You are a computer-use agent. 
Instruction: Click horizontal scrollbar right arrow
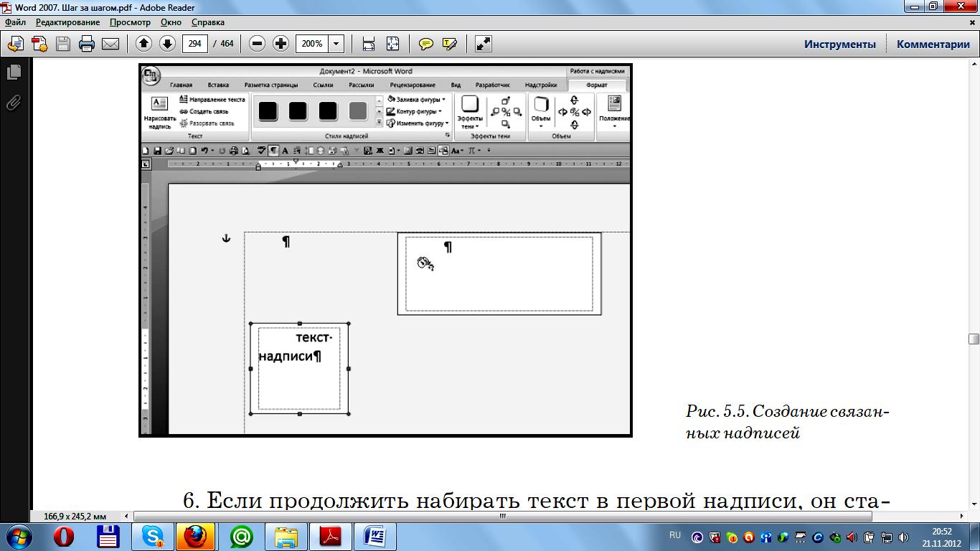pos(962,515)
